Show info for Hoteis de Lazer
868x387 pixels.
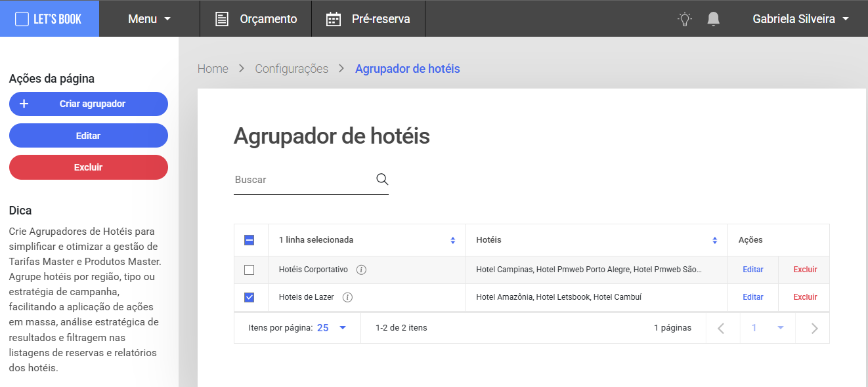click(x=348, y=297)
